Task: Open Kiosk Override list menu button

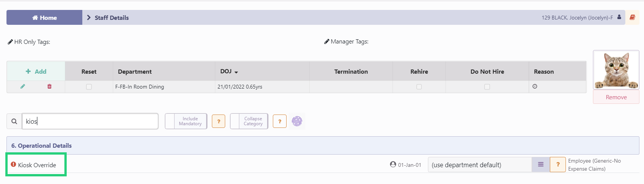Action: pyautogui.click(x=540, y=165)
